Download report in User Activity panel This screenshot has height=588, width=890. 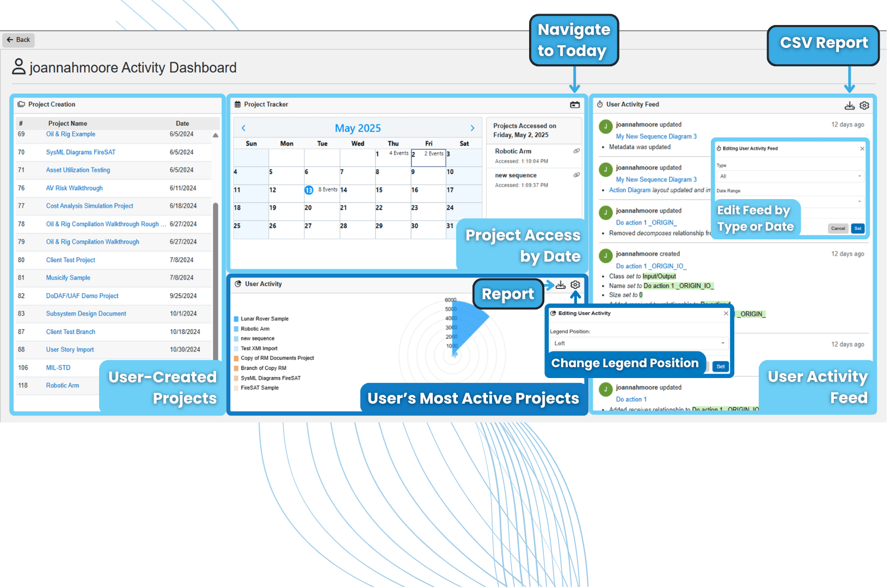click(561, 285)
